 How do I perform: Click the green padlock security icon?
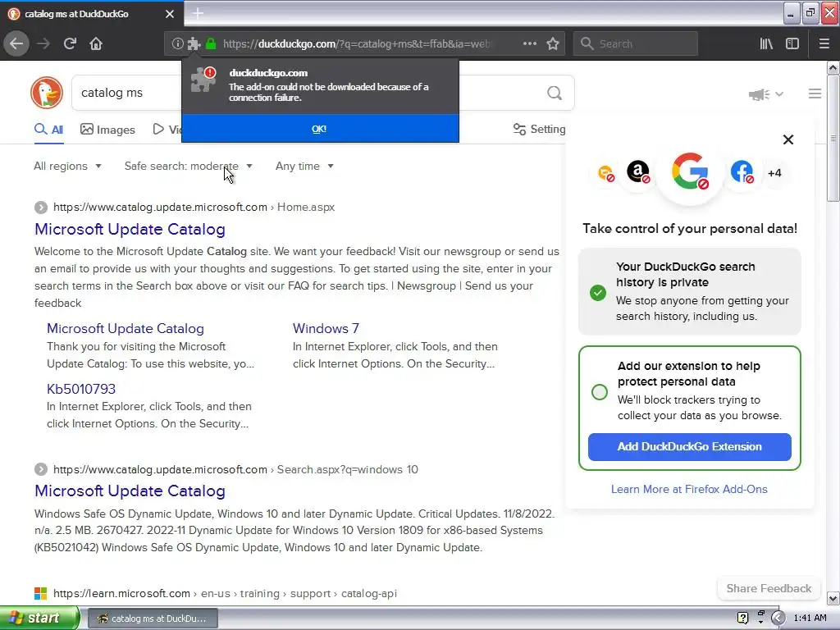point(211,44)
